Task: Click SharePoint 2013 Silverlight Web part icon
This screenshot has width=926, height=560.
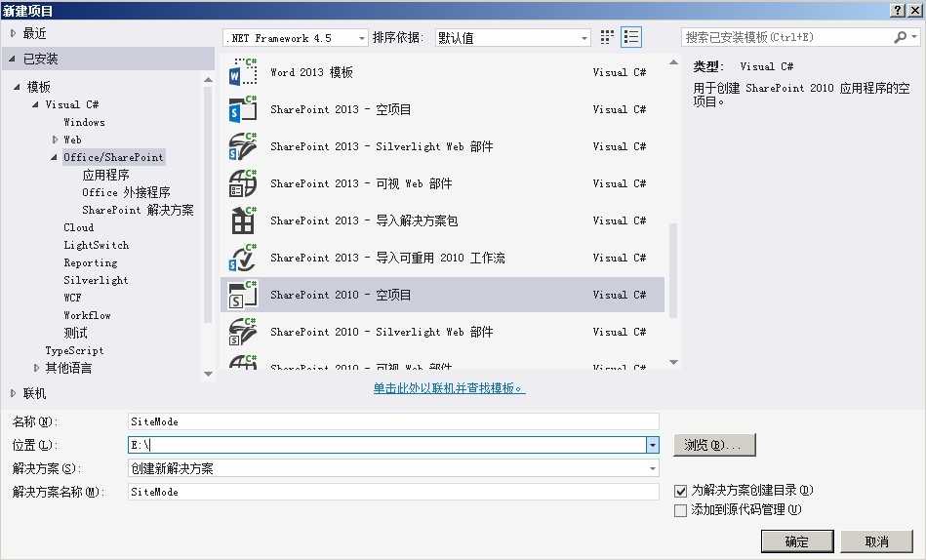Action: (243, 146)
